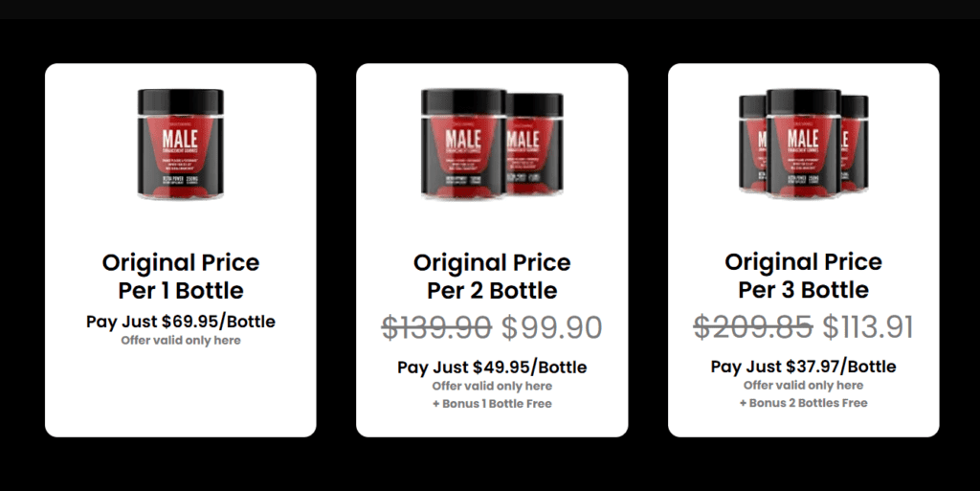The height and width of the screenshot is (491, 980).
Task: Select the Original Price Per 1 Bottle heading
Action: [181, 276]
